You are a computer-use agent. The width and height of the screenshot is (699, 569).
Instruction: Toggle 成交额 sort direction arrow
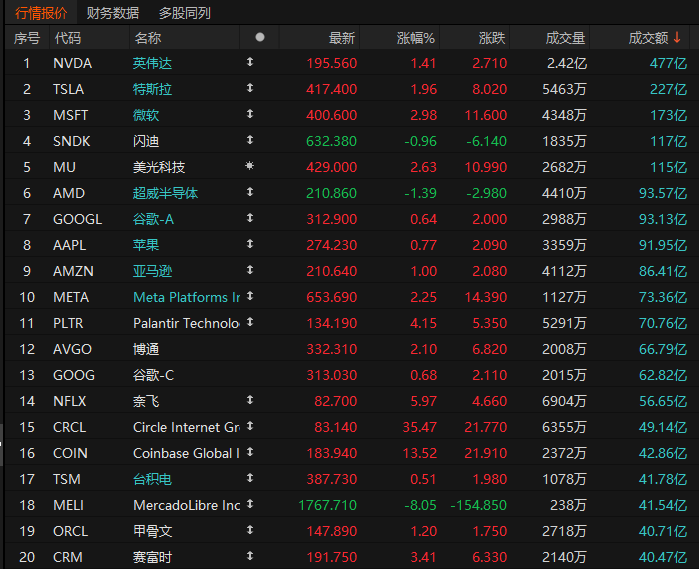(677, 37)
